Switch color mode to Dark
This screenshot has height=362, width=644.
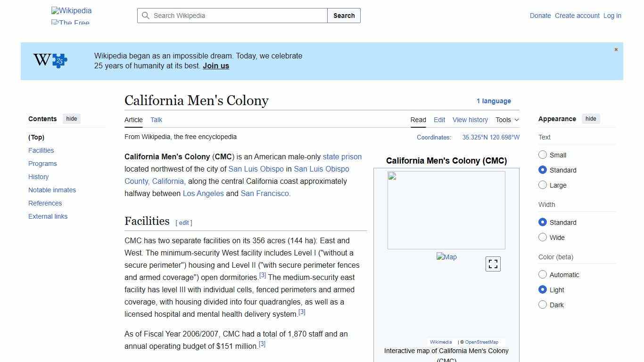tap(543, 304)
